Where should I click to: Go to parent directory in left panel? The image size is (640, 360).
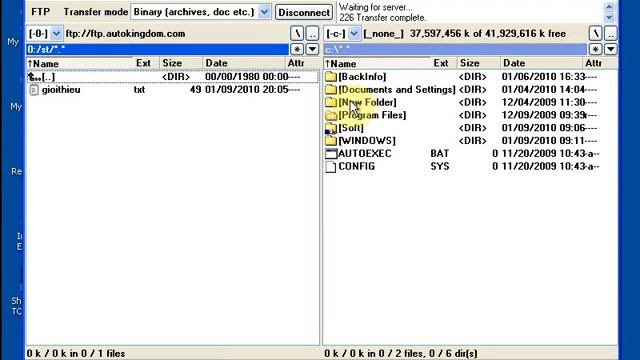312,33
